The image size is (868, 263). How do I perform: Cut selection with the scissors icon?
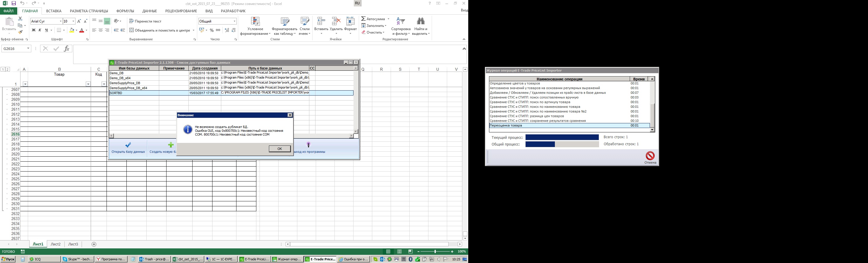(x=20, y=19)
